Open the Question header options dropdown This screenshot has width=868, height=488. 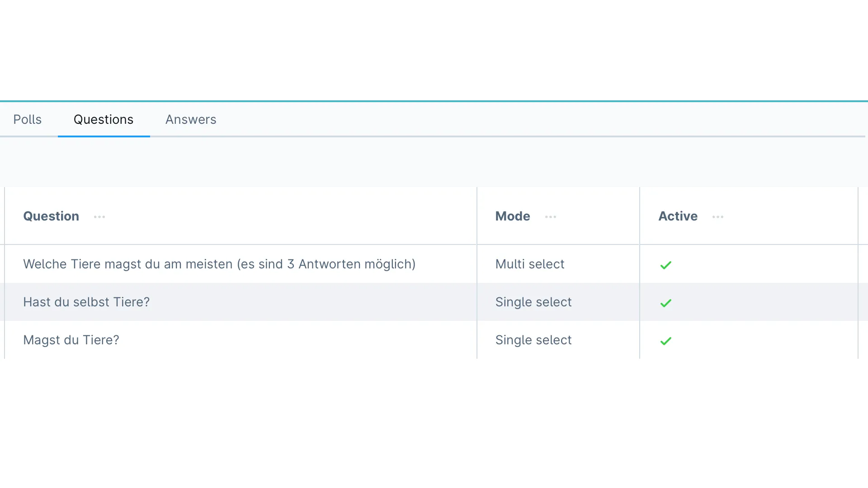click(99, 217)
